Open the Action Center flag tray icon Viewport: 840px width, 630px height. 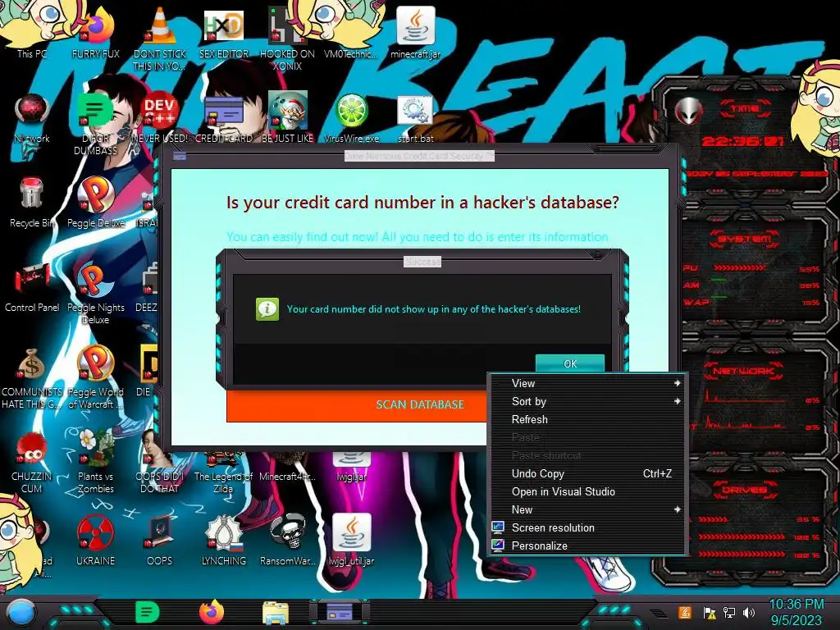(710, 612)
